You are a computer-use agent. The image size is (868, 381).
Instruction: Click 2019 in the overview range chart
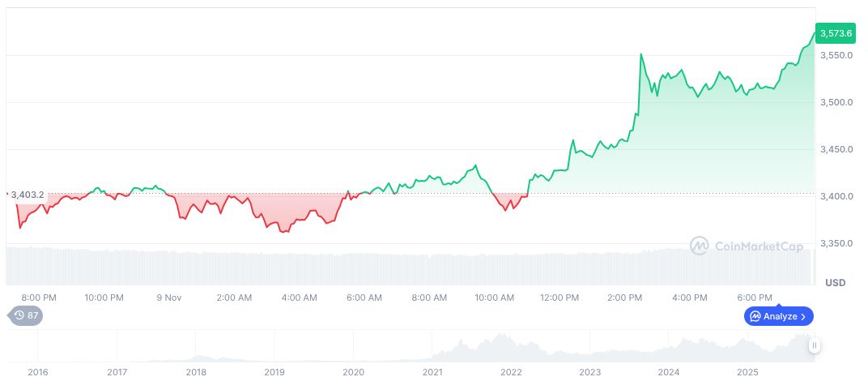pos(274,372)
